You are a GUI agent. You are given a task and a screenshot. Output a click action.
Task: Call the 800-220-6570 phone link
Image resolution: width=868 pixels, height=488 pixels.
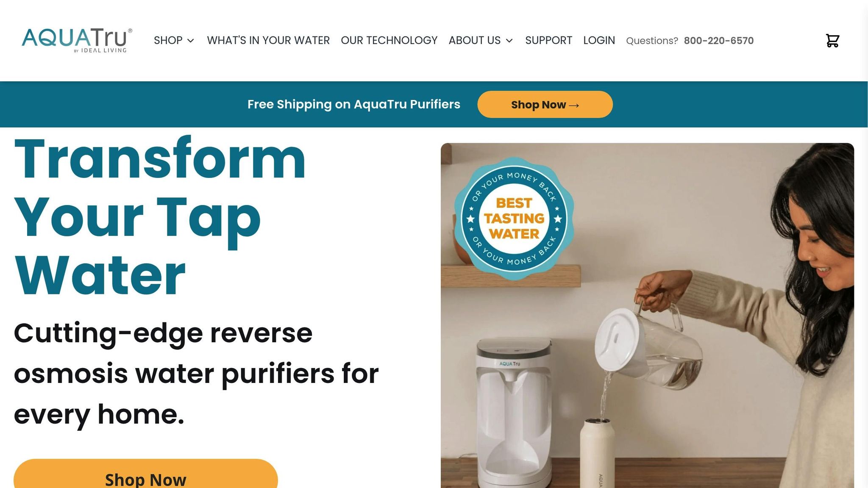click(719, 41)
